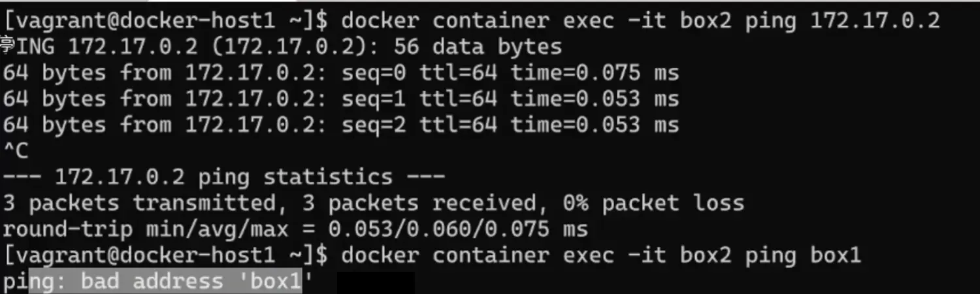Click the seq=2 ping reply line
Viewport: 980px width, 294px height.
click(340, 125)
